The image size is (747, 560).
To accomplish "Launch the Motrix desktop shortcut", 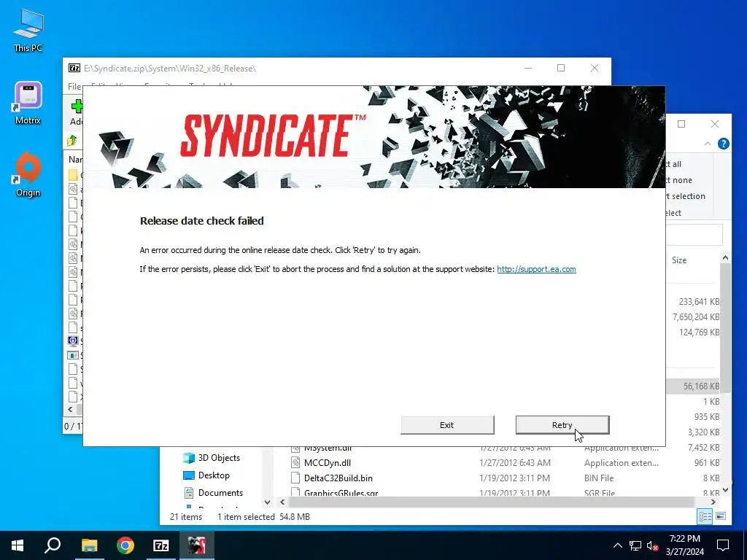I will pyautogui.click(x=28, y=103).
